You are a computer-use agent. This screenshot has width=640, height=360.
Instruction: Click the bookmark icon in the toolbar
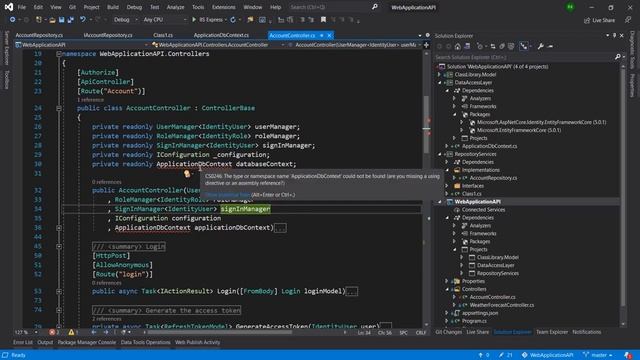[323, 20]
